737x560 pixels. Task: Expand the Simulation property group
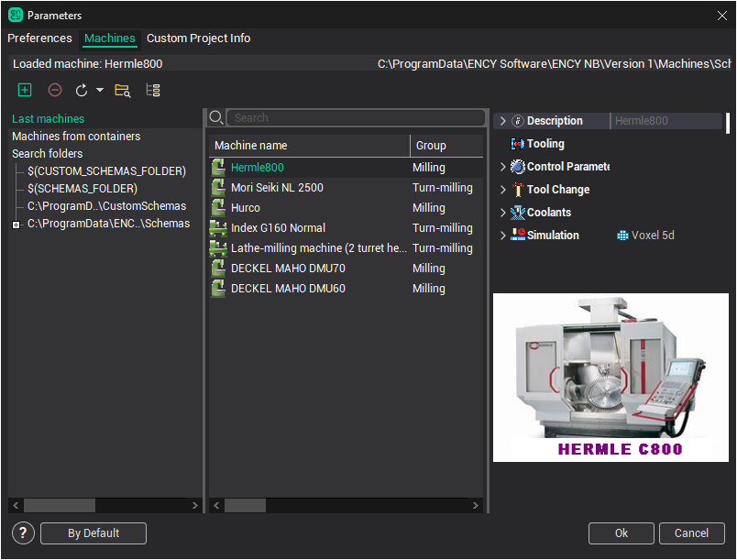point(502,236)
